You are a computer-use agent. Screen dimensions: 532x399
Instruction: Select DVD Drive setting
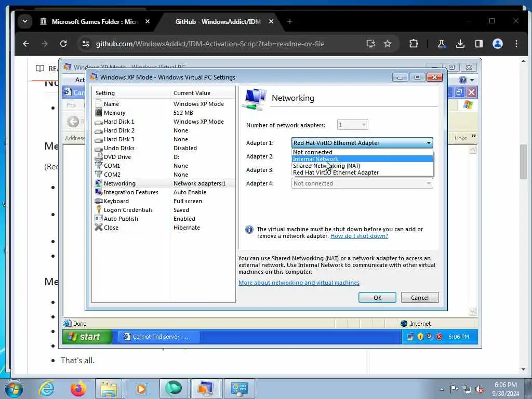click(x=164, y=157)
